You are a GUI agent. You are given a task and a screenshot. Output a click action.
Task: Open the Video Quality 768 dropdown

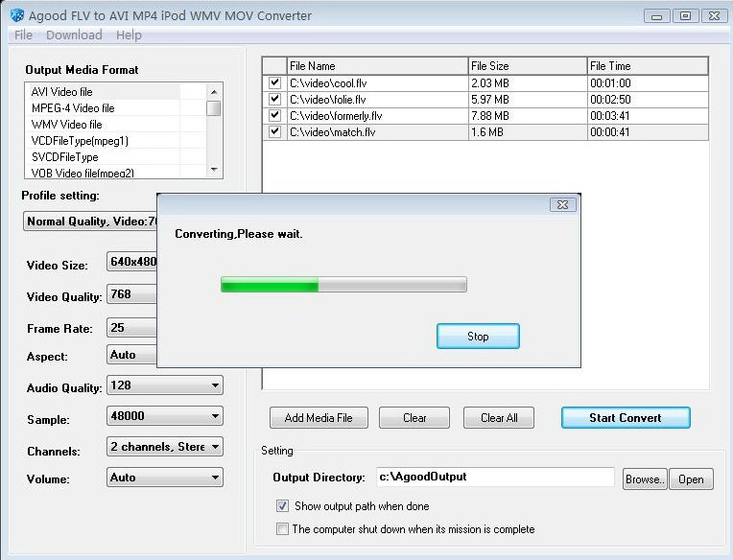pyautogui.click(x=131, y=294)
